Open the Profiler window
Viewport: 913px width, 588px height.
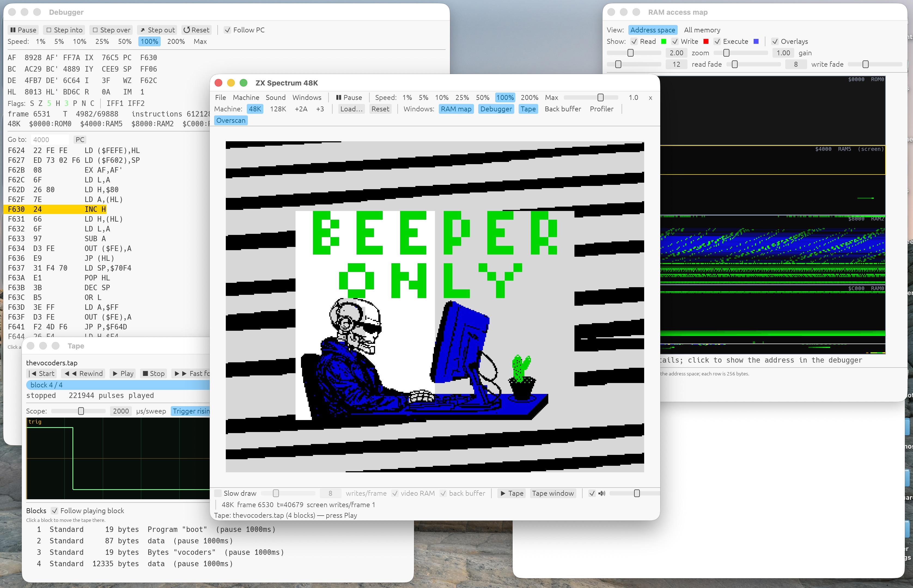(x=601, y=109)
